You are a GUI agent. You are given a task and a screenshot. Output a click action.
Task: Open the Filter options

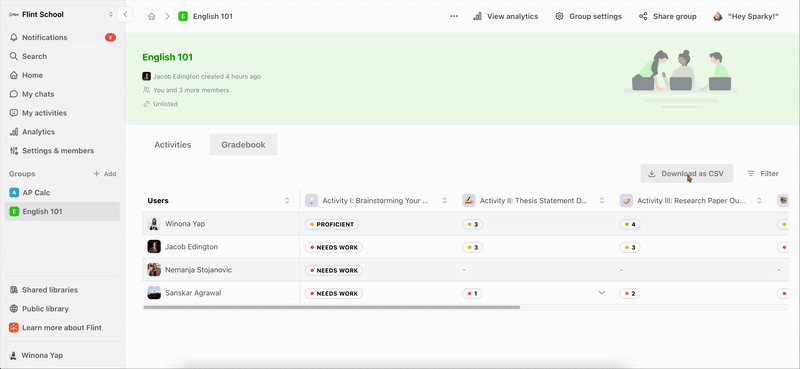coord(763,174)
